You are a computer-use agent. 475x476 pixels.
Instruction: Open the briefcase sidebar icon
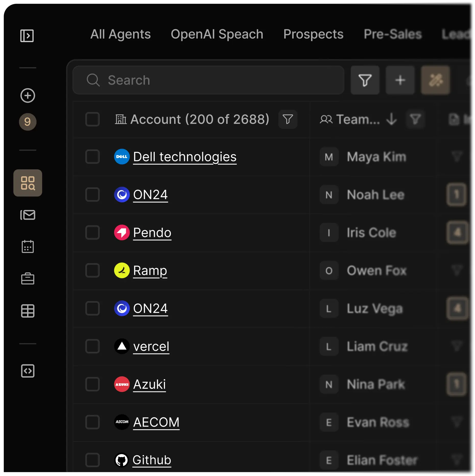click(x=28, y=278)
